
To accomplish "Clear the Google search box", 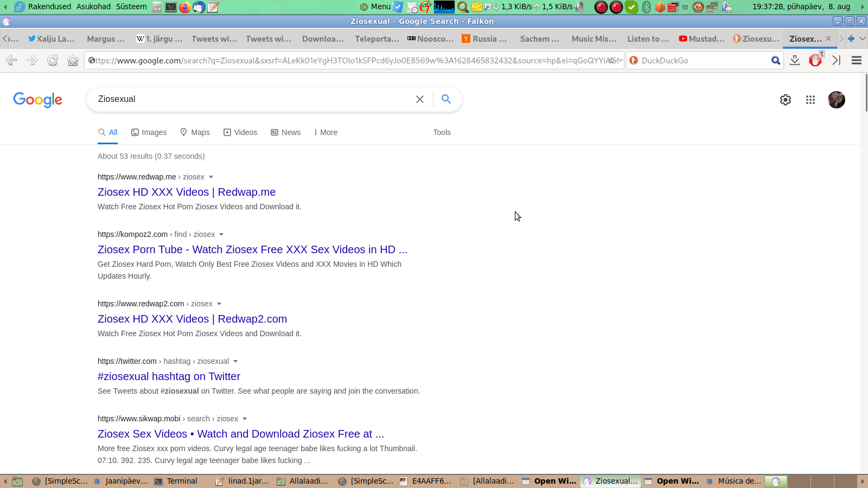I will pos(420,99).
